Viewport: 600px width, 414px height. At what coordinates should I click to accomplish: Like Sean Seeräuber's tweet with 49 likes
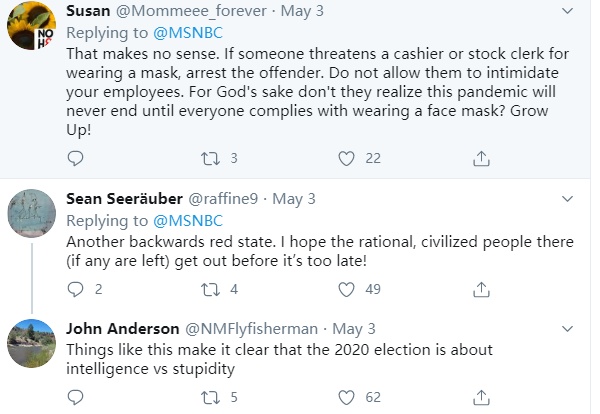click(x=346, y=290)
